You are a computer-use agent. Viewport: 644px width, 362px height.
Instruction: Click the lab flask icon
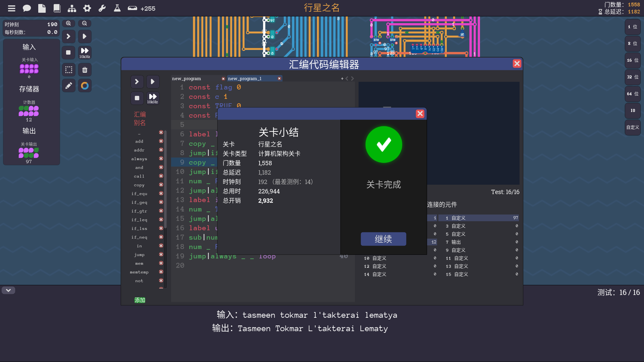pos(117,8)
